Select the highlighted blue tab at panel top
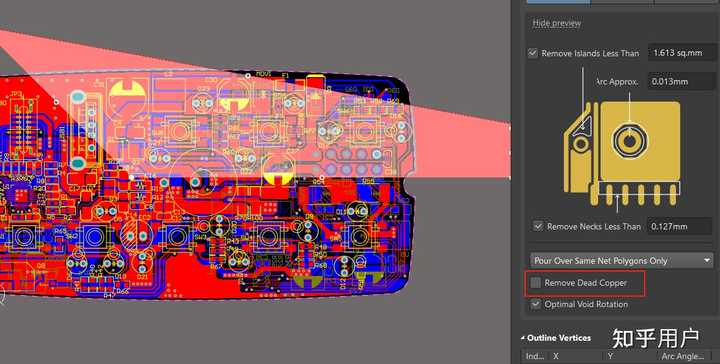The width and height of the screenshot is (720, 364). [x=557, y=2]
